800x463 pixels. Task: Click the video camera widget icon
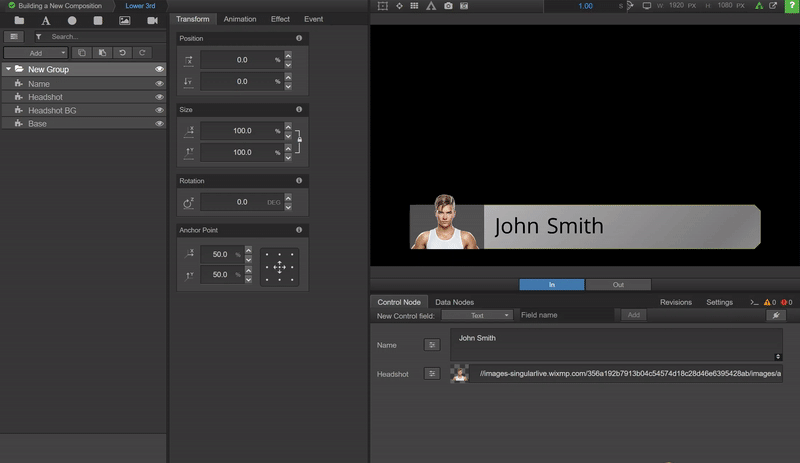coord(152,20)
